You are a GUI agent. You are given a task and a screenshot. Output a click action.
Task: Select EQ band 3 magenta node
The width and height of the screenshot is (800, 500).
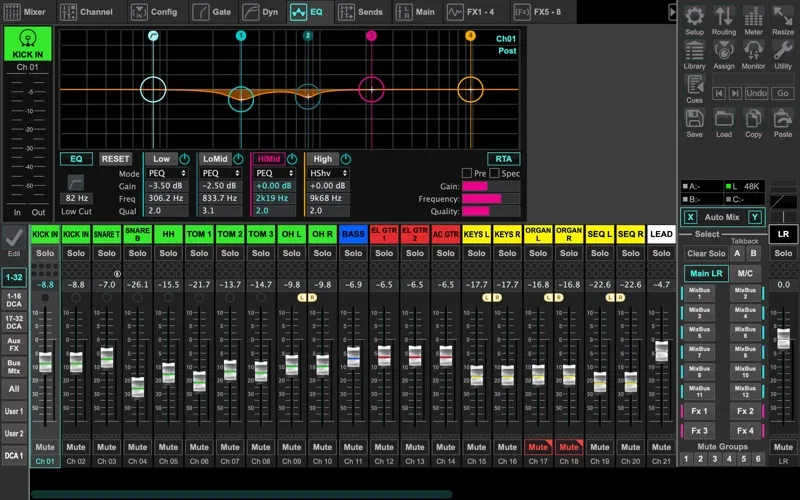coord(371,89)
